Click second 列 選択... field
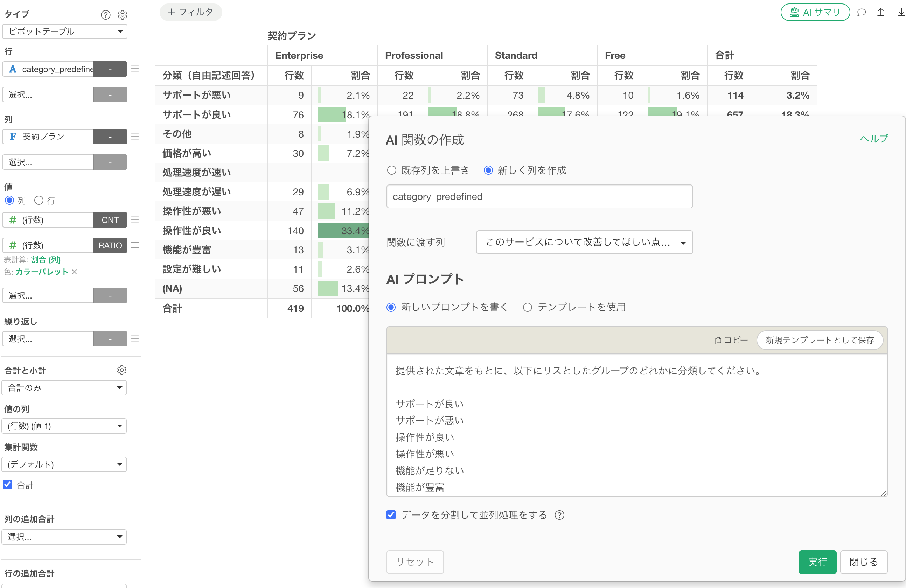Image resolution: width=906 pixels, height=588 pixels. (x=48, y=162)
